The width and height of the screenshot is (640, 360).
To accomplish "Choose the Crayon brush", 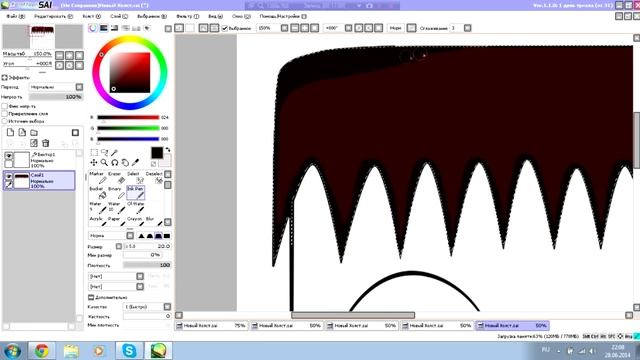I will pyautogui.click(x=136, y=222).
